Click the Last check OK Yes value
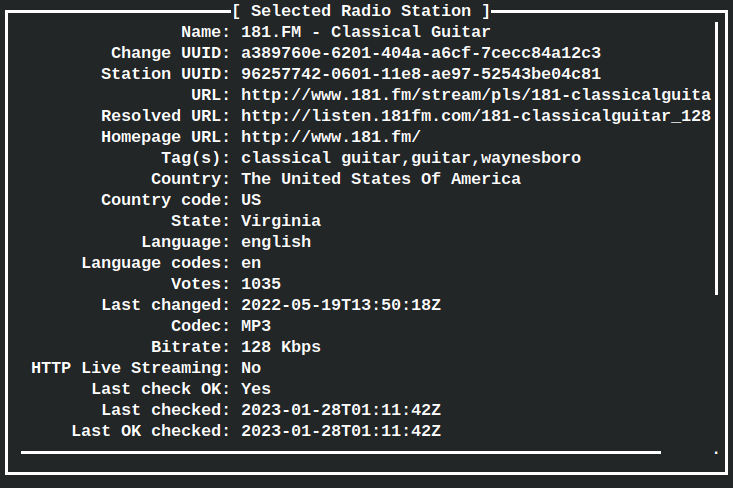 tap(256, 389)
